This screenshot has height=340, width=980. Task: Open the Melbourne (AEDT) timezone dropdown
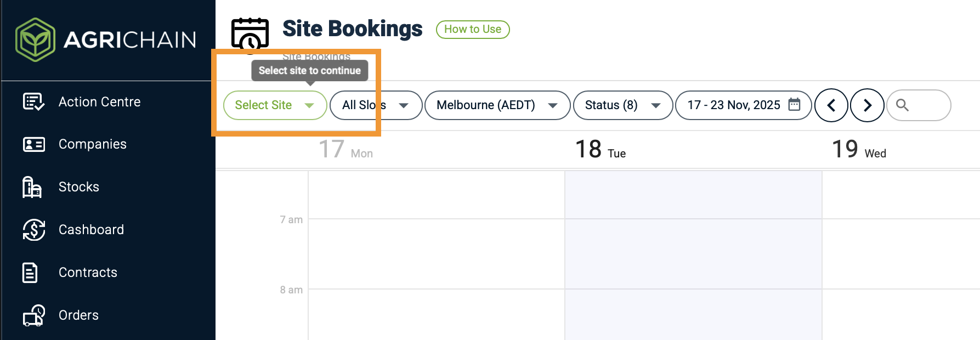pyautogui.click(x=497, y=105)
